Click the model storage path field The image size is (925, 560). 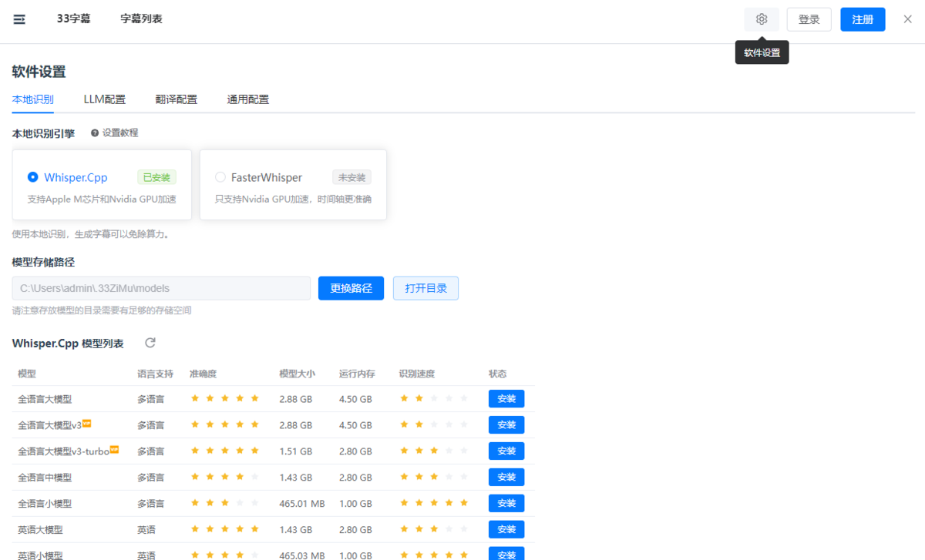tap(161, 288)
